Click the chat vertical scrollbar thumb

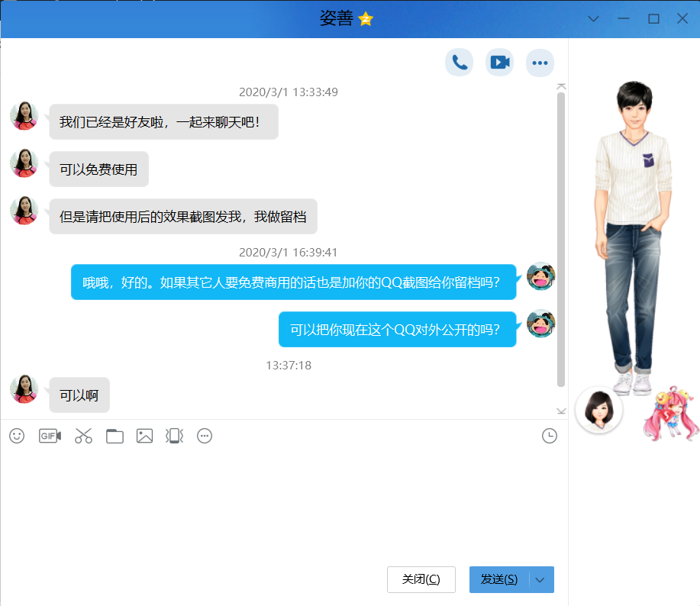(561, 237)
